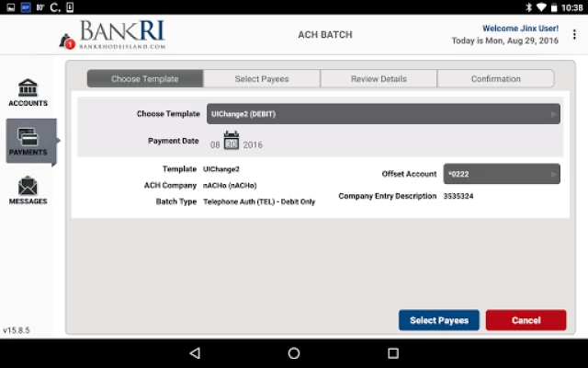The image size is (588, 368).
Task: Go to the Select Payees step tab
Action: coord(262,79)
